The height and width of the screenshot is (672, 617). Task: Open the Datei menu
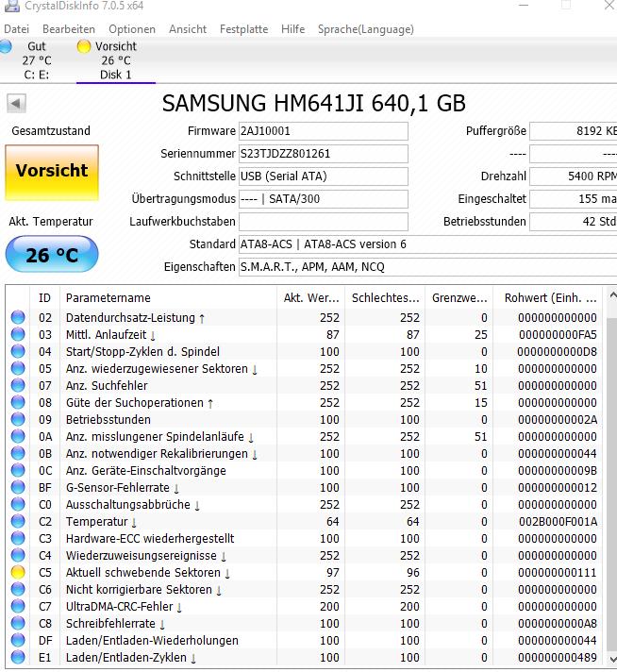17,29
